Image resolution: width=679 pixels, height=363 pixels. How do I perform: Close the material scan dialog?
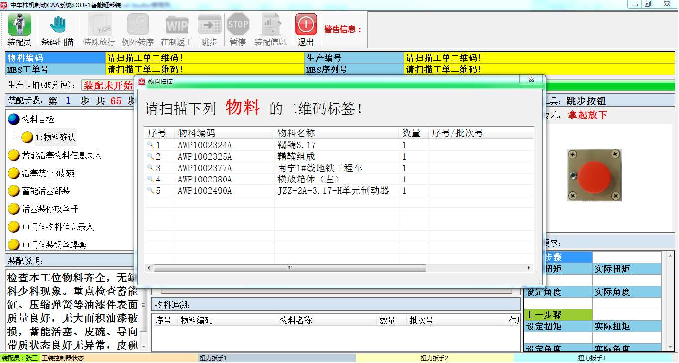531,80
